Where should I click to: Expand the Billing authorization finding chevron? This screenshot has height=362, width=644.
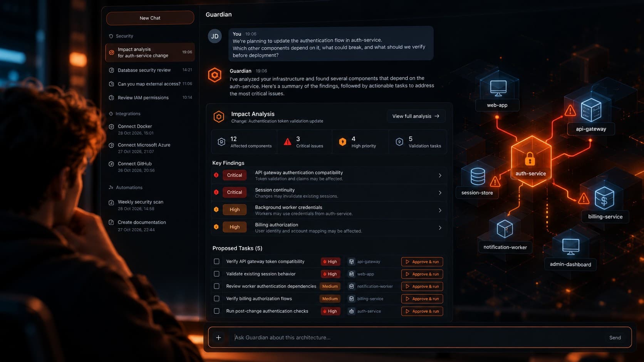click(440, 228)
